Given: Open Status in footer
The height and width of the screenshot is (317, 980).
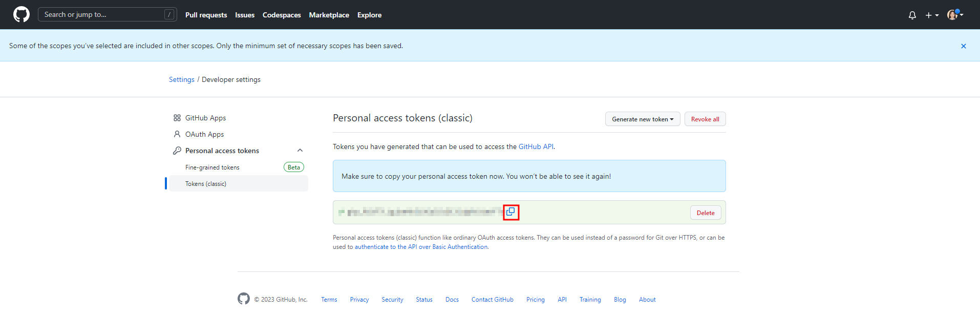Looking at the screenshot, I should (424, 300).
